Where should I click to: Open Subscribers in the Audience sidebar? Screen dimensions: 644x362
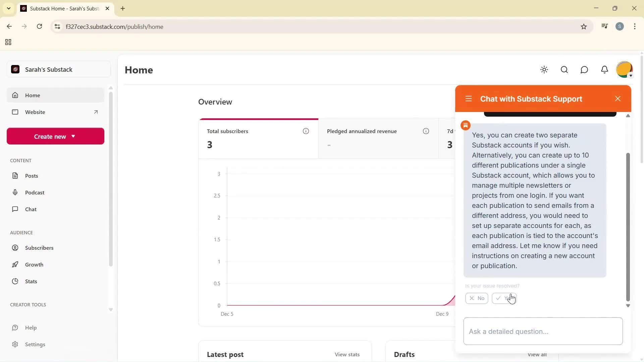tap(39, 248)
